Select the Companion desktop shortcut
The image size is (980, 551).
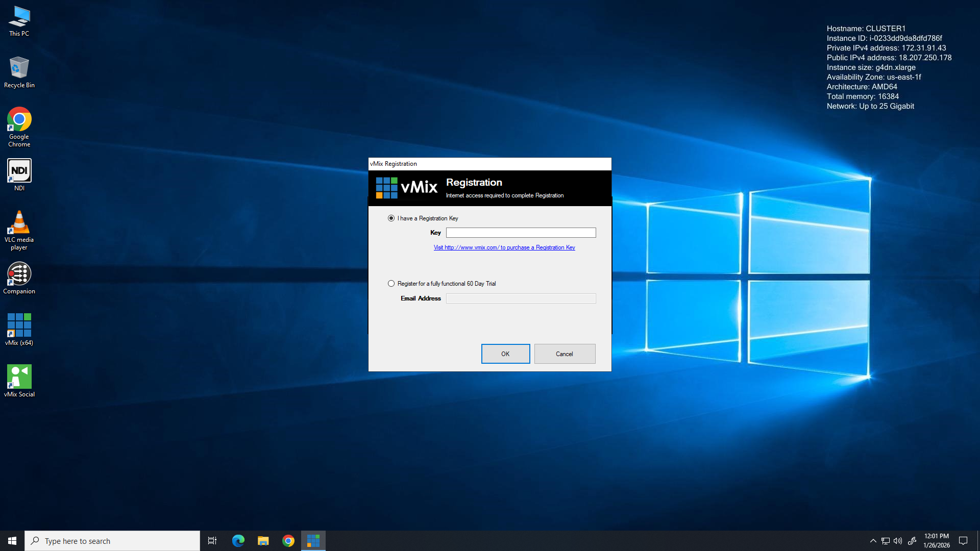(x=19, y=279)
